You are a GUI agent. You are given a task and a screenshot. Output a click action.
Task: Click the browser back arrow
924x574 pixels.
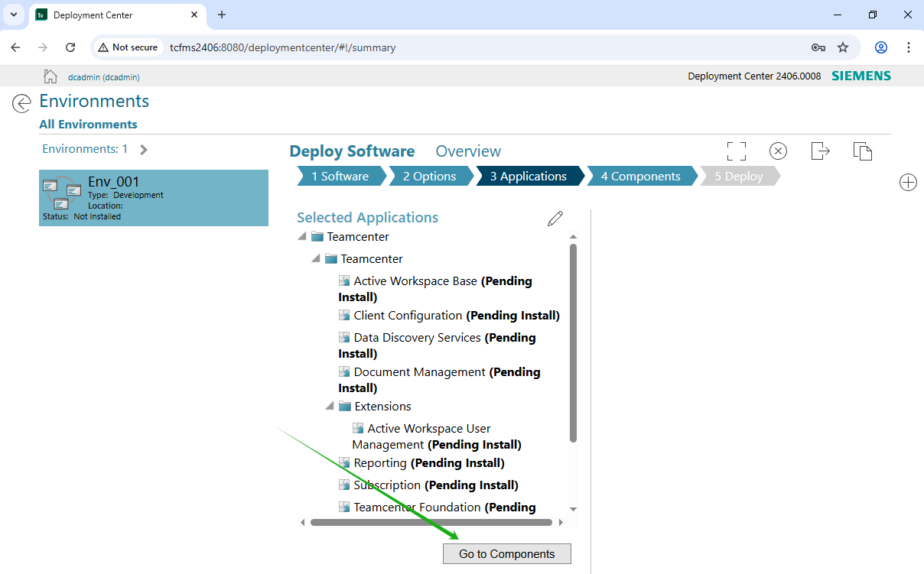tap(15, 47)
